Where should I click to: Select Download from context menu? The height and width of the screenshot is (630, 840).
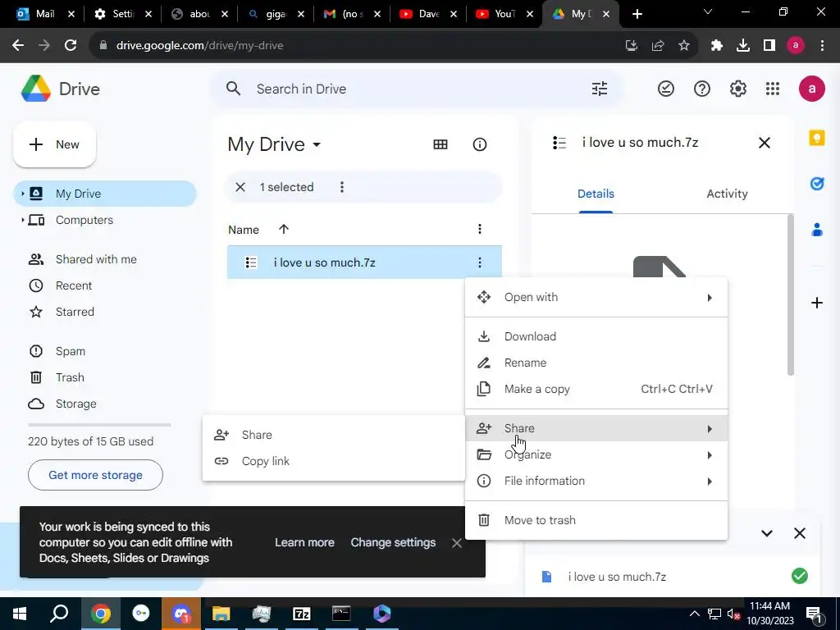tap(596, 336)
